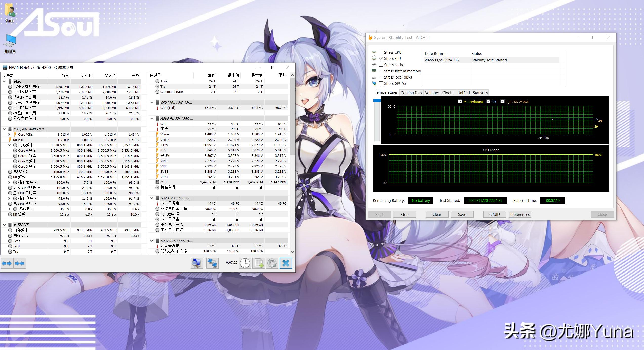644x350 pixels.
Task: Expand the Core VIDs tree row
Action: coord(9,134)
